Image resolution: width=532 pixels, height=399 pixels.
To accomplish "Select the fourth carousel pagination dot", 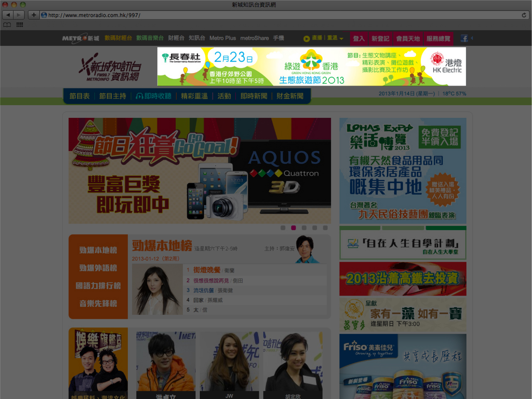I will (315, 228).
